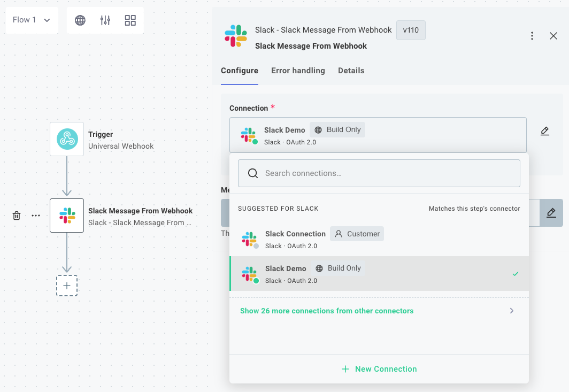The height and width of the screenshot is (392, 569).
Task: Edit the connection with the pencil icon
Action: click(x=545, y=131)
